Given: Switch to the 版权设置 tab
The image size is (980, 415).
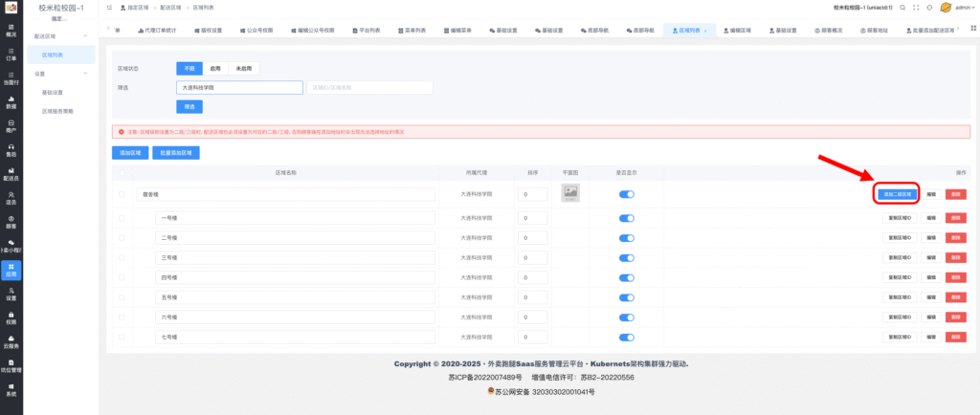Looking at the screenshot, I should (x=208, y=30).
